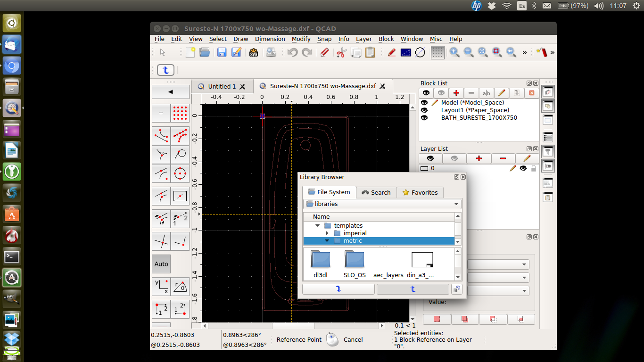644x362 pixels.
Task: Collapse the metric templates folder
Action: 327,240
